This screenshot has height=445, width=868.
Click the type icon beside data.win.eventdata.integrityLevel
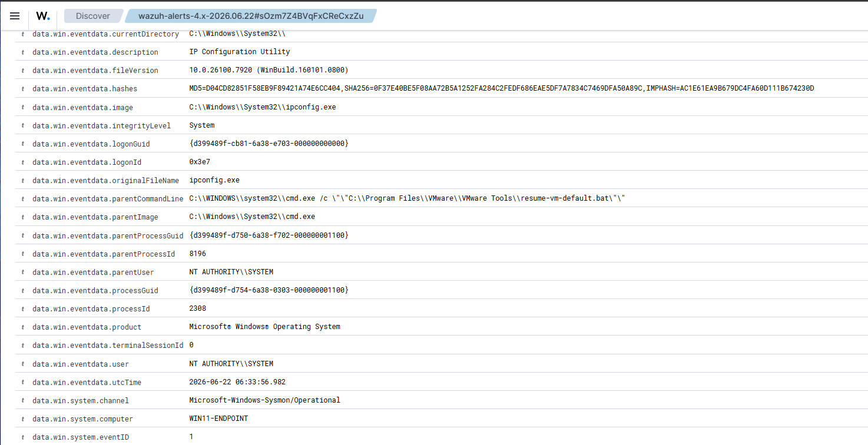(22, 126)
